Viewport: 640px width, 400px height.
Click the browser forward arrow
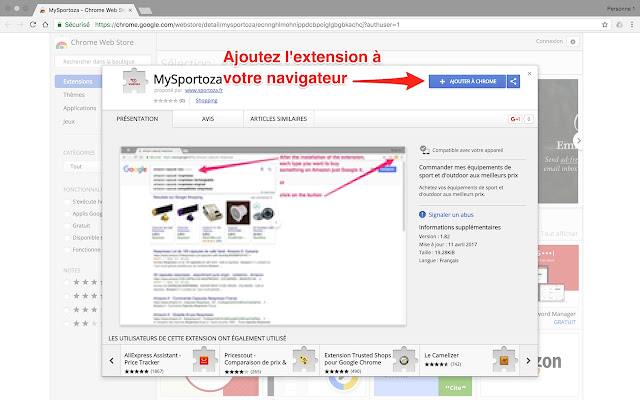(x=20, y=24)
